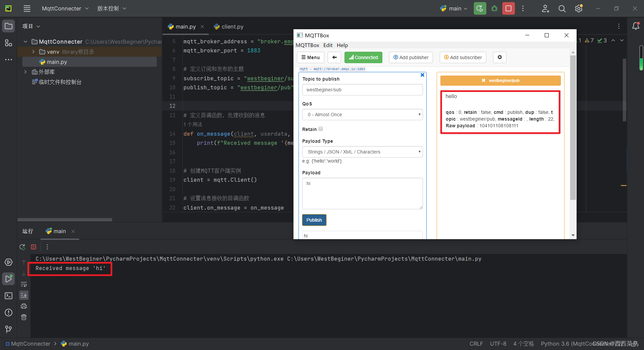The image size is (644, 350).
Task: Open the PyCharm main menu hamburger
Action: tap(27, 8)
